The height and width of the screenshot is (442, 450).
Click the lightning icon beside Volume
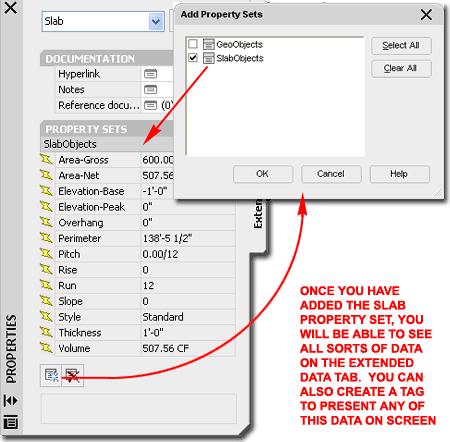(46, 348)
